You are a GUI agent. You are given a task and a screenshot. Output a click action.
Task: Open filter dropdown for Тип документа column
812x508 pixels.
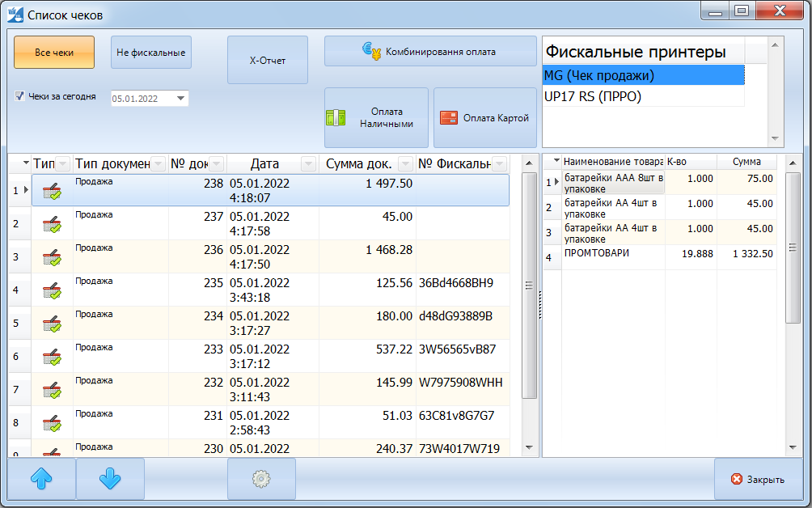(x=159, y=164)
